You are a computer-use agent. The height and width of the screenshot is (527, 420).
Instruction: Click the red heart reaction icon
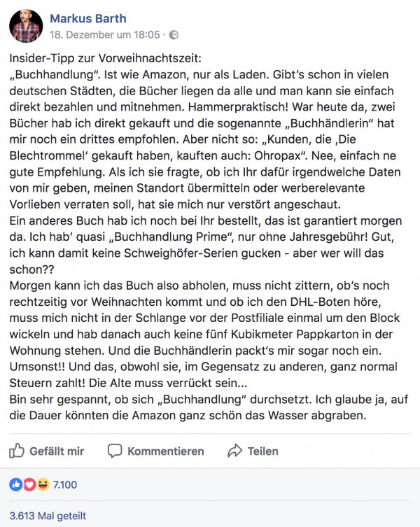click(29, 484)
